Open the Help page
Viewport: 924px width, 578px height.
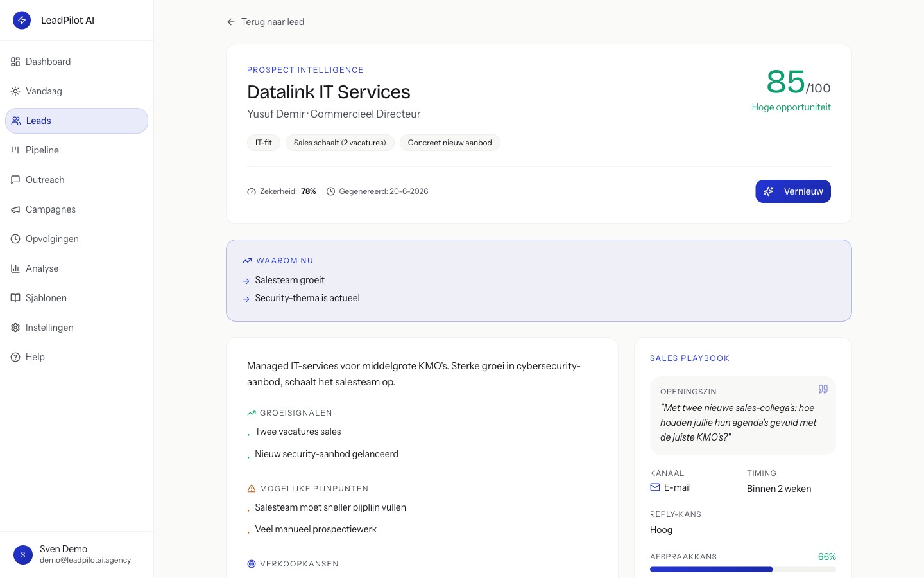[x=76, y=357]
